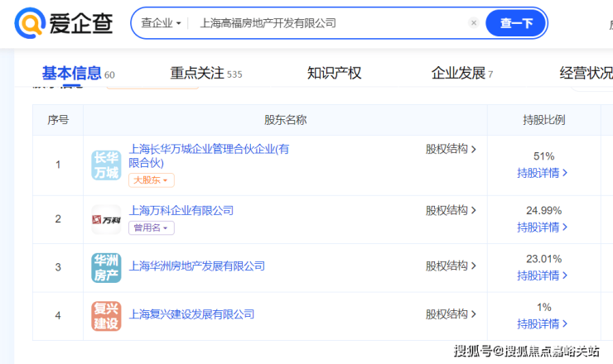Click the 万科 company logo
The width and height of the screenshot is (613, 364).
[x=106, y=219]
